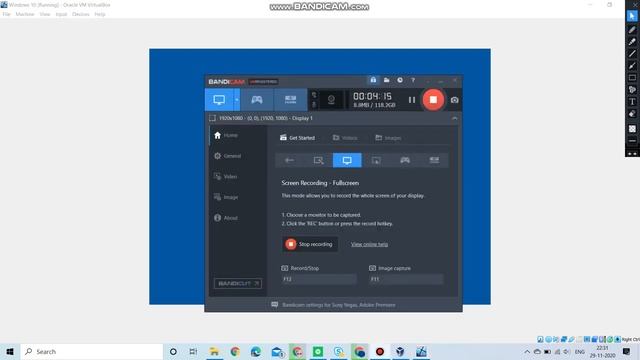Open Bandicam help question mark icon
The image size is (640, 360).
413,80
